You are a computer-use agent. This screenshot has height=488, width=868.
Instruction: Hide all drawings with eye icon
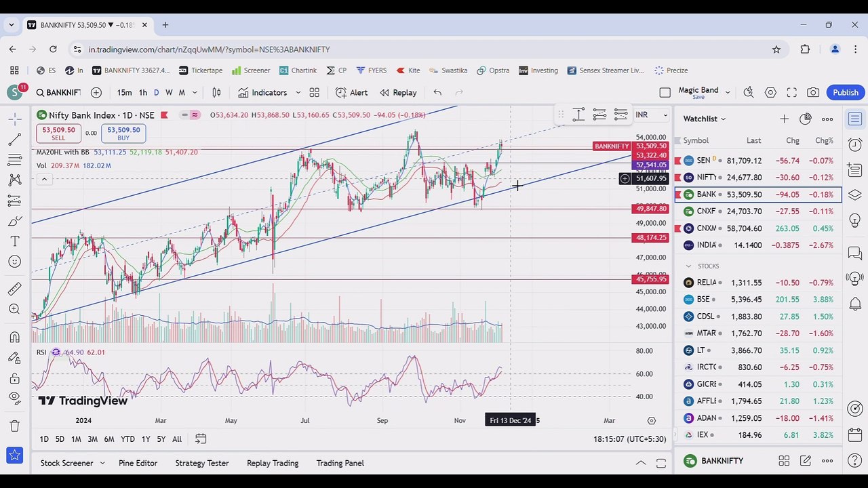tap(14, 399)
